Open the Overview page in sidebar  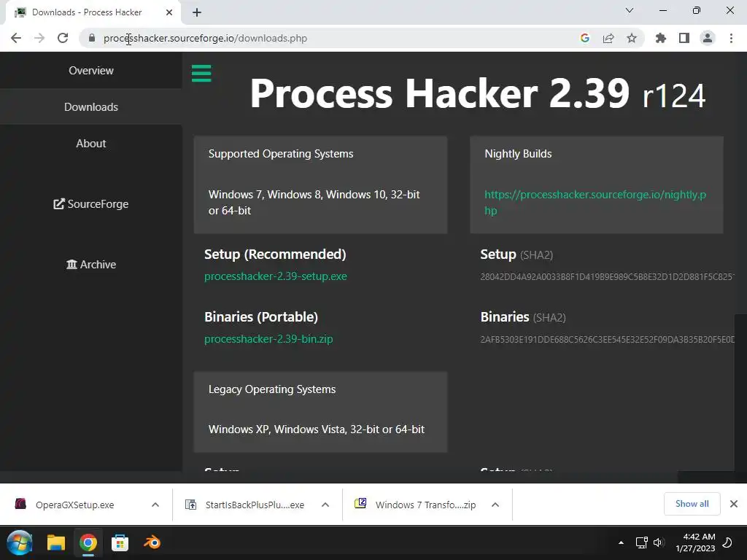[x=91, y=71]
